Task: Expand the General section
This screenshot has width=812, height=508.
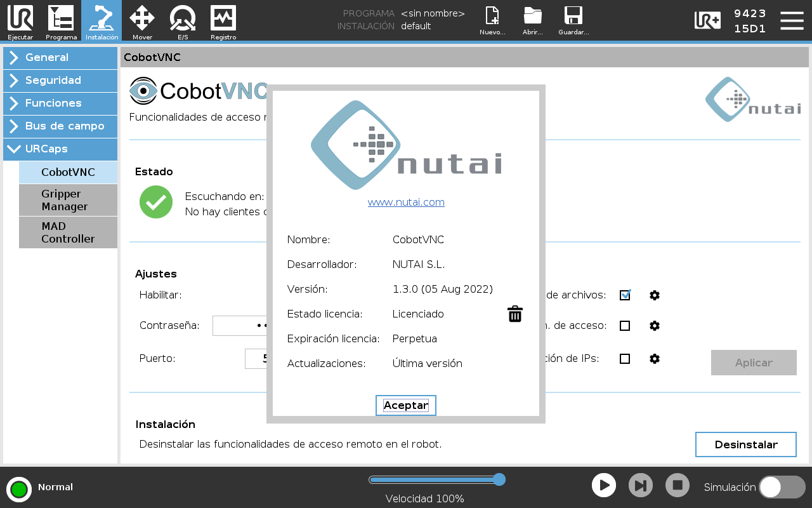Action: 60,58
